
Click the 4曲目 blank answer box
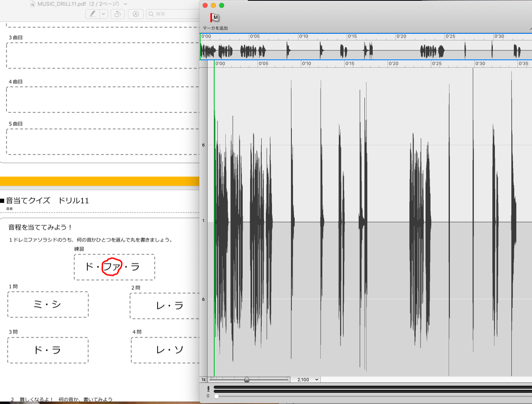[103, 99]
